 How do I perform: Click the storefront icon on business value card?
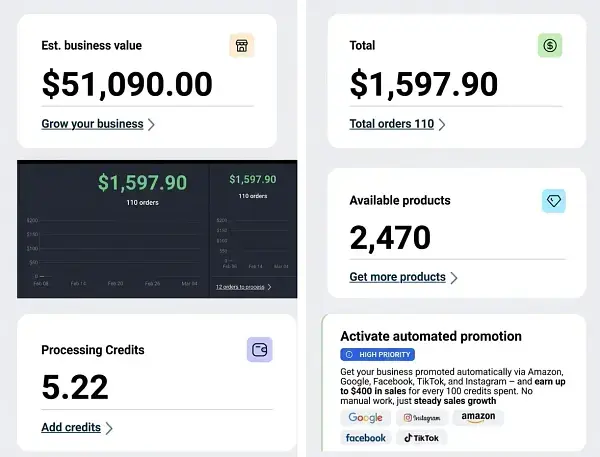(x=241, y=45)
